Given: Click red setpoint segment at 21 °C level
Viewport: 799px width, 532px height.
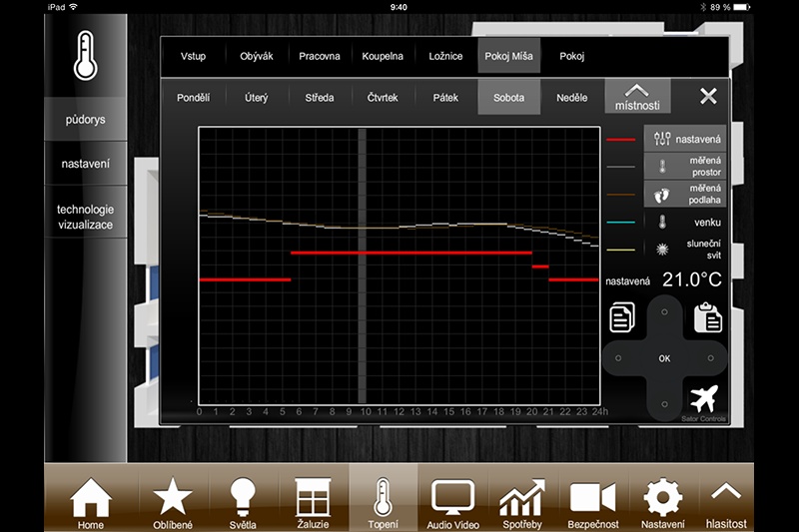Looking at the screenshot, I should point(411,253).
